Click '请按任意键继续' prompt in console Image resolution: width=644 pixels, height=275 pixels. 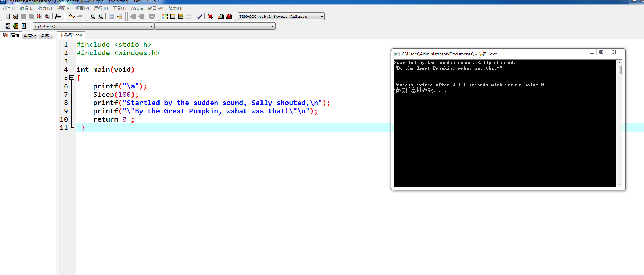click(413, 90)
